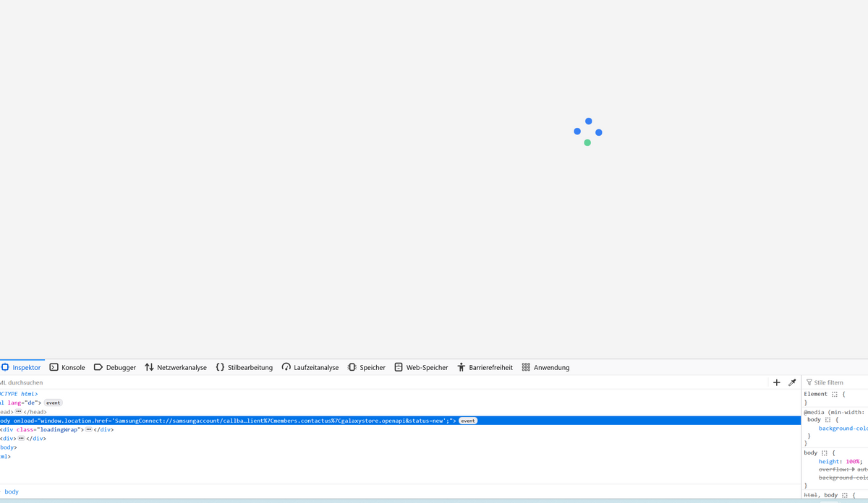
Task: Toggle highlighter icon beside html, body rule
Action: [x=844, y=495]
